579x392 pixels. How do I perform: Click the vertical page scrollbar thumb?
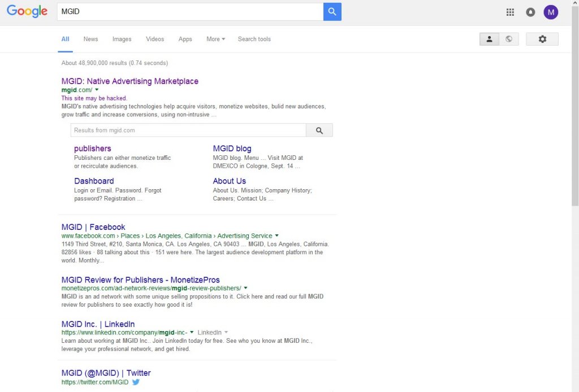[x=575, y=105]
